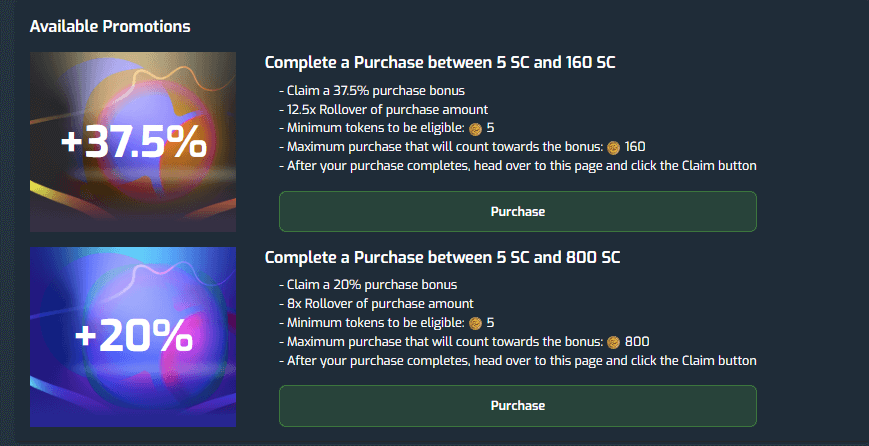Select the "5 SC and 800 SC" promotion heading
This screenshot has height=446, width=869.
coord(442,258)
